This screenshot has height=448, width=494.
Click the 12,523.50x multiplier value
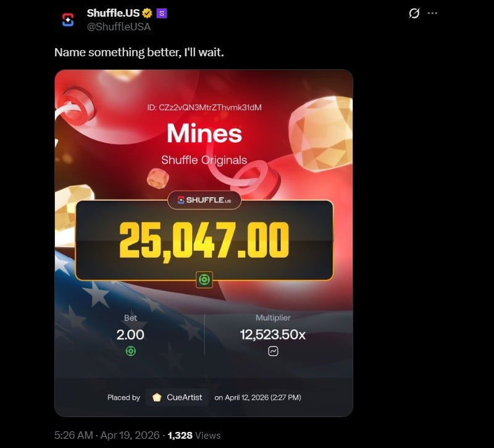273,334
